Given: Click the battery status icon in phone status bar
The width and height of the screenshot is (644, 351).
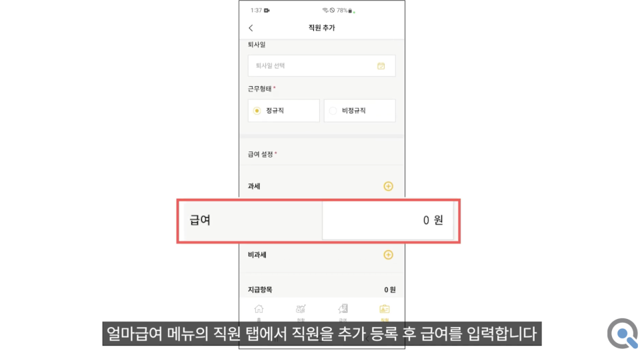Looking at the screenshot, I should coord(351,11).
